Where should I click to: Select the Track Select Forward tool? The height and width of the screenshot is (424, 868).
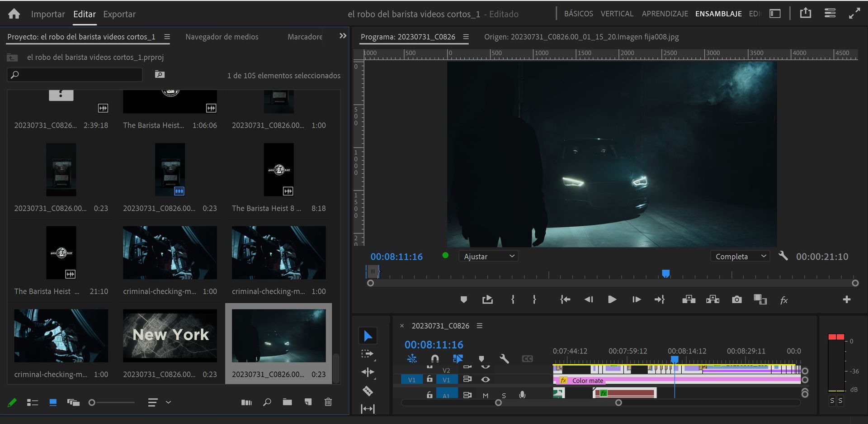pos(368,354)
